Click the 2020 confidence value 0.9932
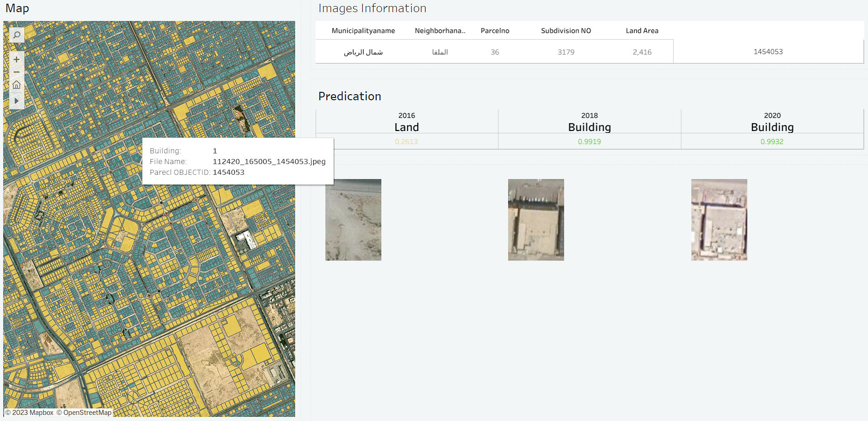868x421 pixels. point(772,142)
